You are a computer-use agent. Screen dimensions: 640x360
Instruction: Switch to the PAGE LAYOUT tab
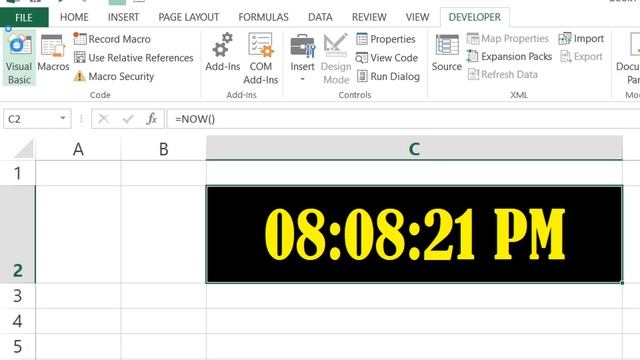pos(189,17)
